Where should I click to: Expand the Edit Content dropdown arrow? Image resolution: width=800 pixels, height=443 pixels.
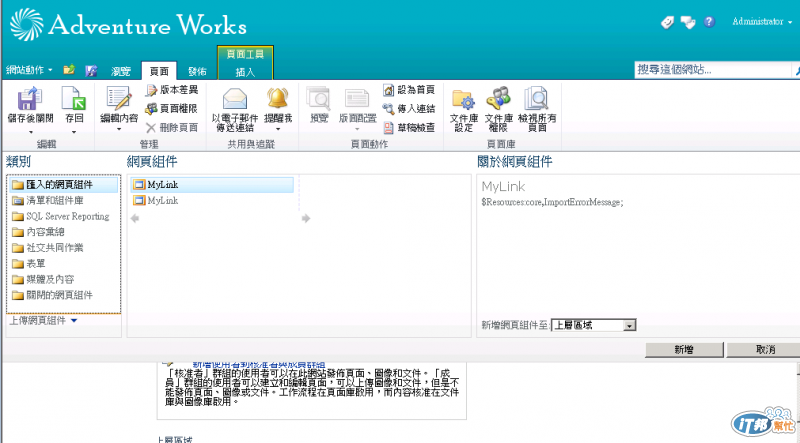(x=119, y=129)
